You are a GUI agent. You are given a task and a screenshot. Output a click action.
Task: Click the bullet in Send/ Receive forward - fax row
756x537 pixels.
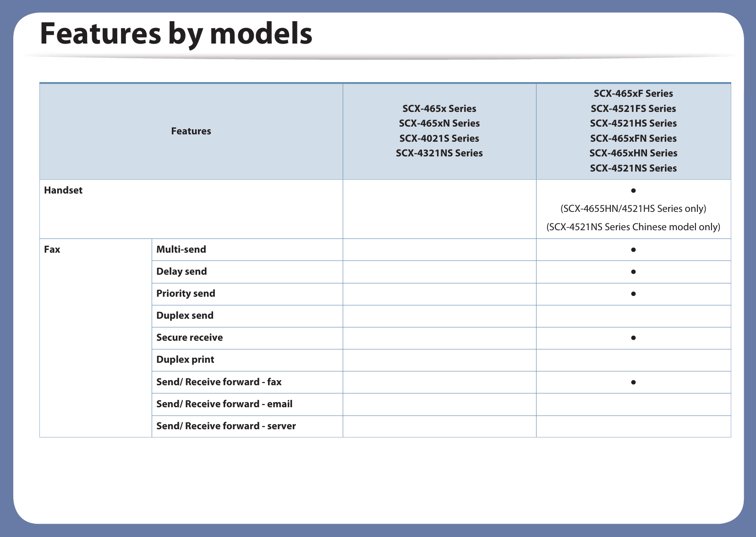[x=633, y=382]
